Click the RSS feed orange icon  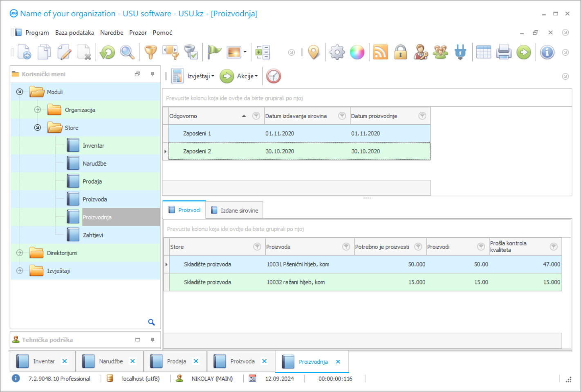(380, 52)
